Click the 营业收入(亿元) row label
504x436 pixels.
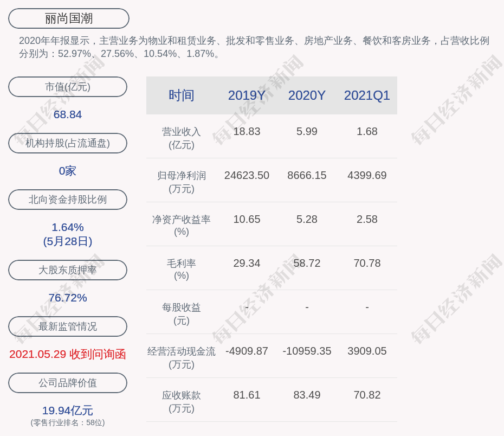[182, 138]
